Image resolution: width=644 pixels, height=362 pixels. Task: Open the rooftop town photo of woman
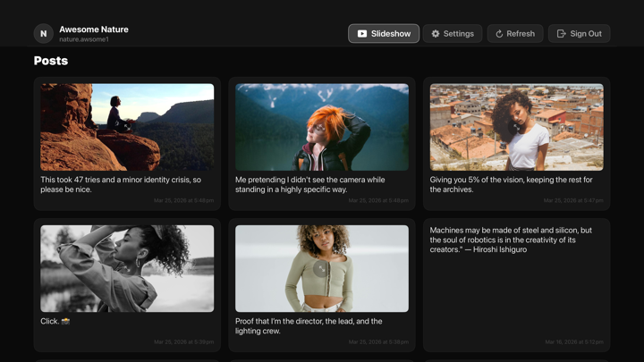coord(516,127)
